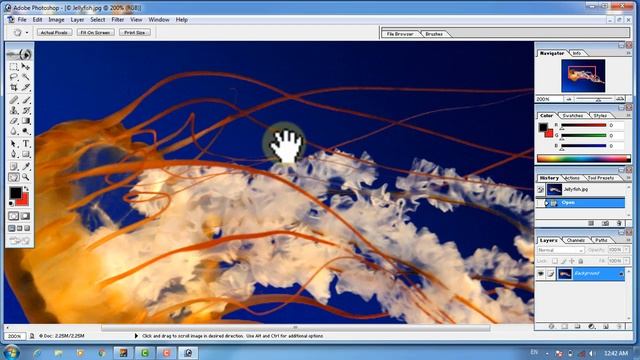
Task: Select the Dodge tool
Action: 26,131
